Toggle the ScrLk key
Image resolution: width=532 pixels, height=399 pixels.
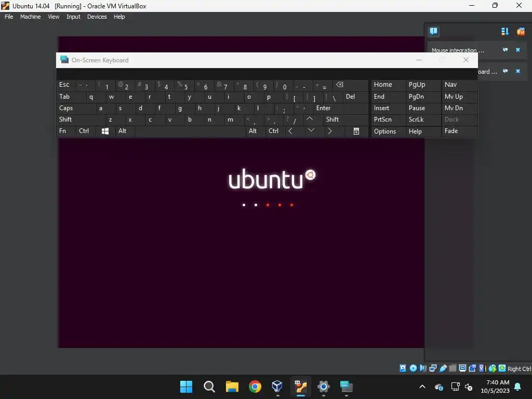point(423,120)
